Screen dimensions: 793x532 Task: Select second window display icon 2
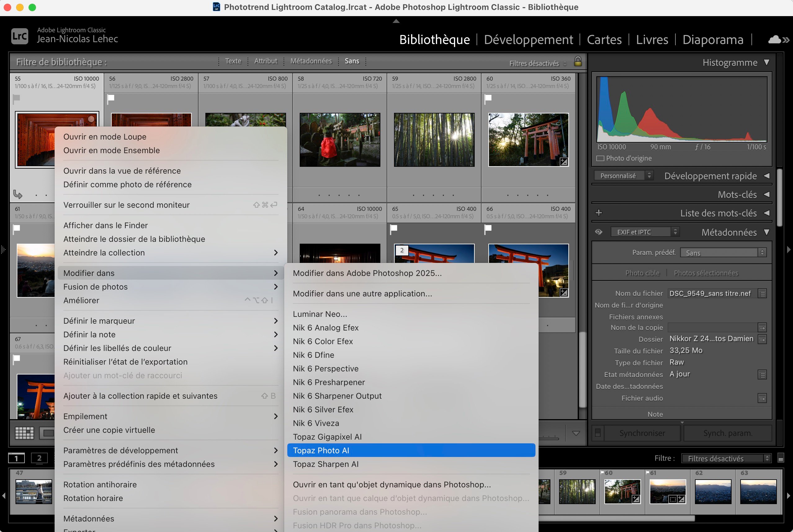[39, 458]
